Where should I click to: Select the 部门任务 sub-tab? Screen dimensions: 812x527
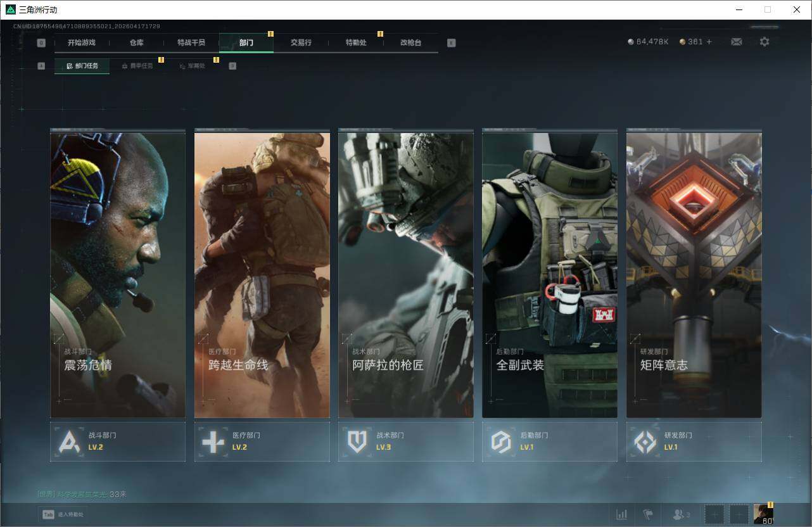[x=82, y=66]
